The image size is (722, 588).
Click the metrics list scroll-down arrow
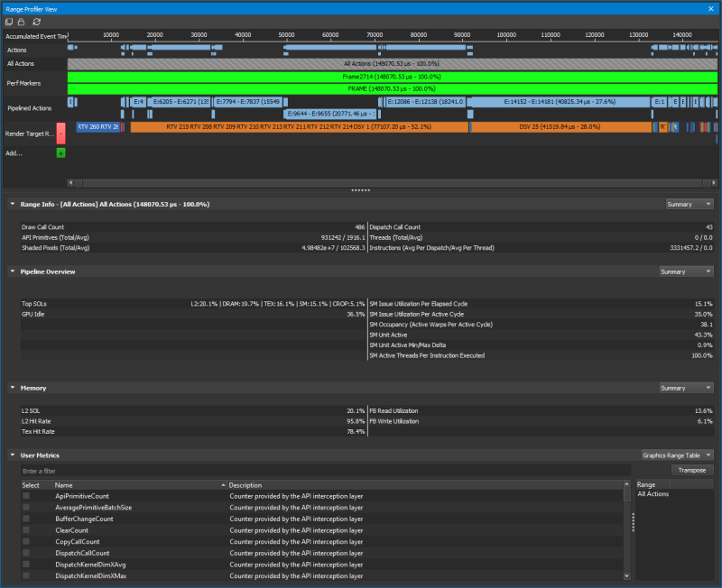point(627,575)
